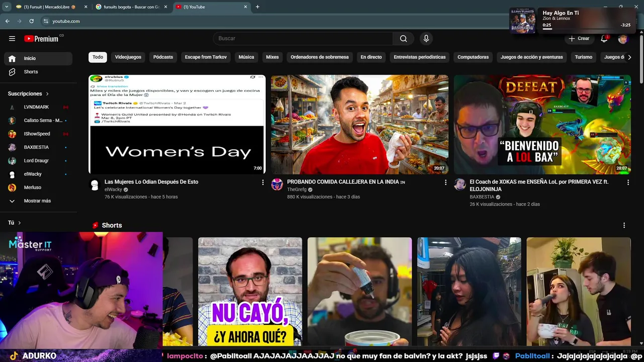Open options menu for El Coach de XOKAS video

[x=628, y=183]
